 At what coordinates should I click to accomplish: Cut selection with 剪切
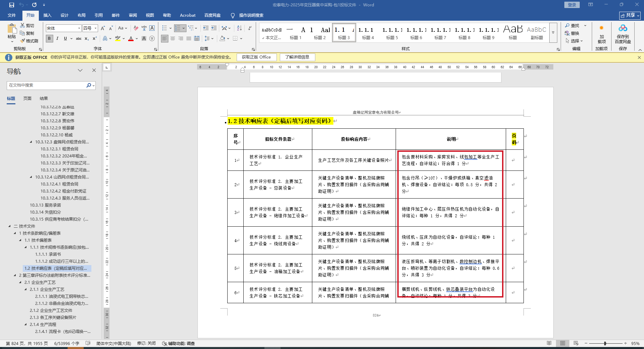coord(27,25)
